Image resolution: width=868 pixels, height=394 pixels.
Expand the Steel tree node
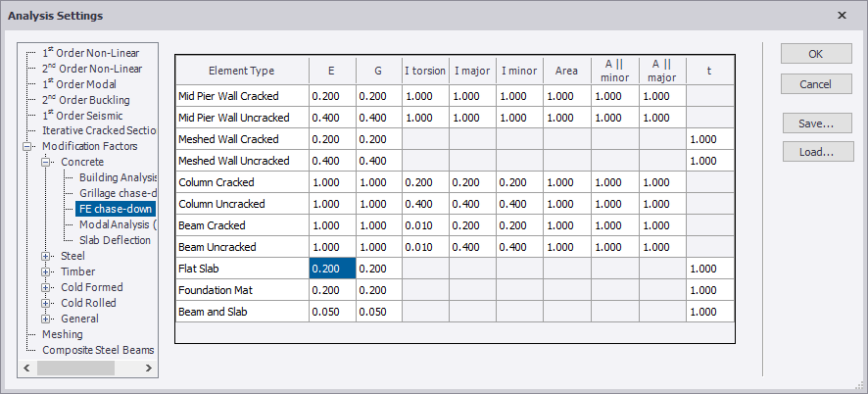(46, 256)
